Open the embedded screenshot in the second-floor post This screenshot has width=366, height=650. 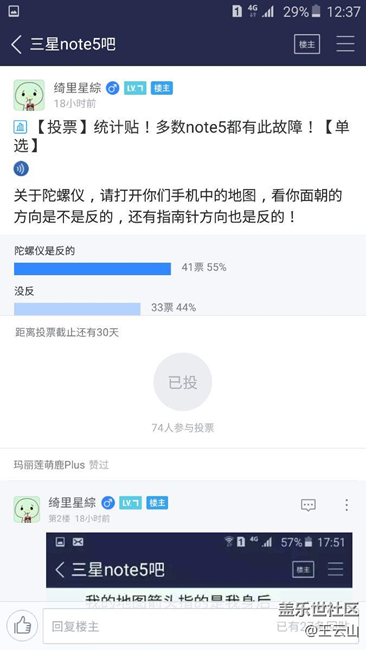pos(199,566)
